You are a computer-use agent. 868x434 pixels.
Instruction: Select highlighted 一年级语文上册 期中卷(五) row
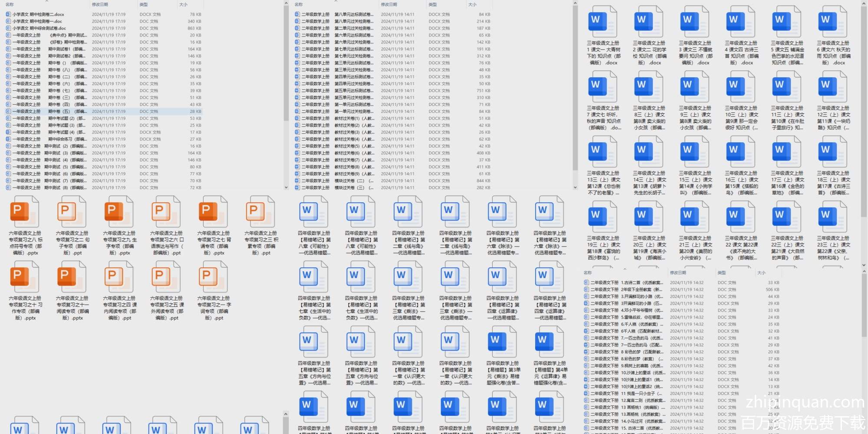pos(48,112)
